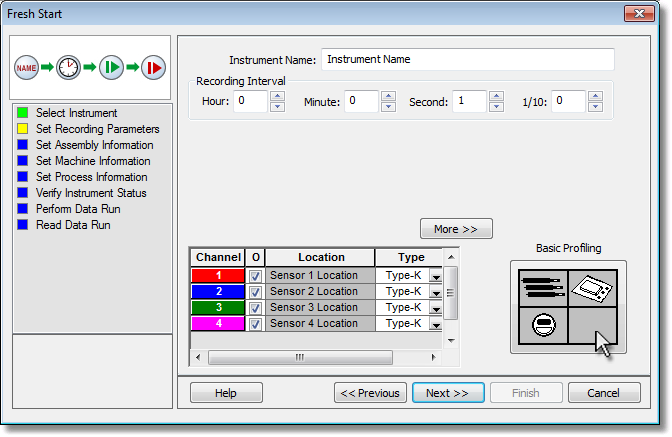
Task: Open Help for this wizard
Action: tap(226, 392)
